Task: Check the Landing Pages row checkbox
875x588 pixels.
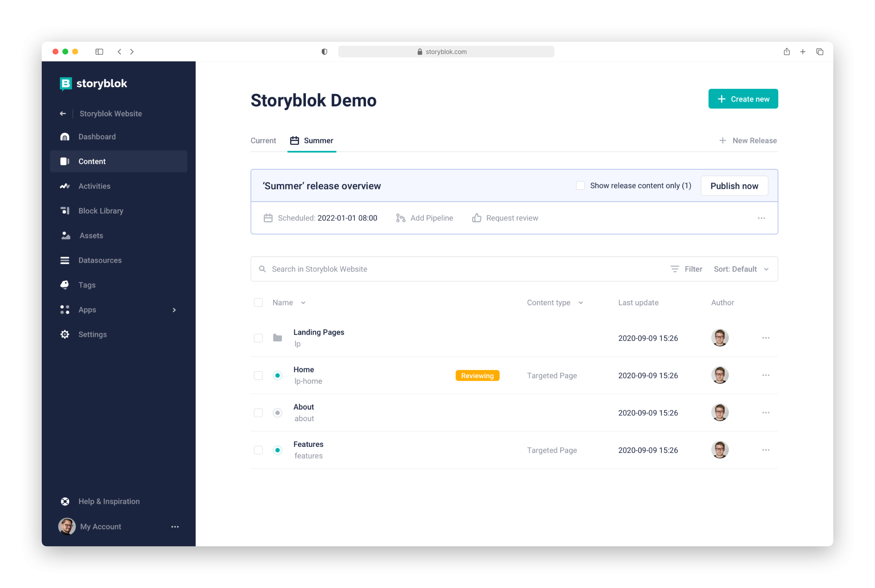Action: pos(258,338)
